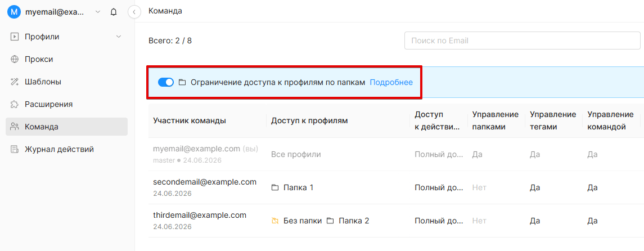The image size is (644, 251).
Task: Click the Папка 2 folder icon
Action: coord(330,221)
